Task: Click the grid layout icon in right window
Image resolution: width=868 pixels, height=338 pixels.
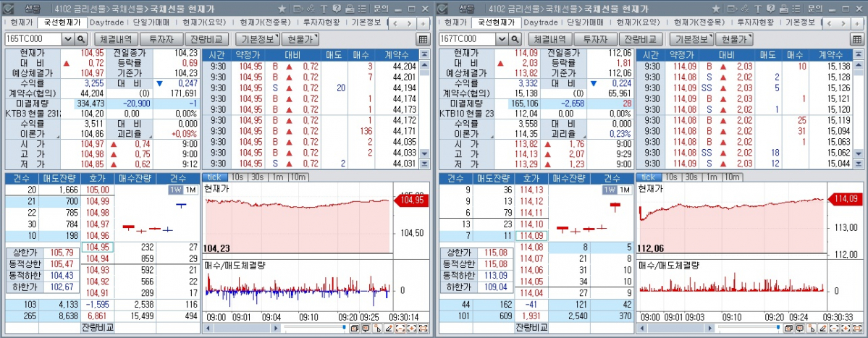Action: click(x=856, y=39)
